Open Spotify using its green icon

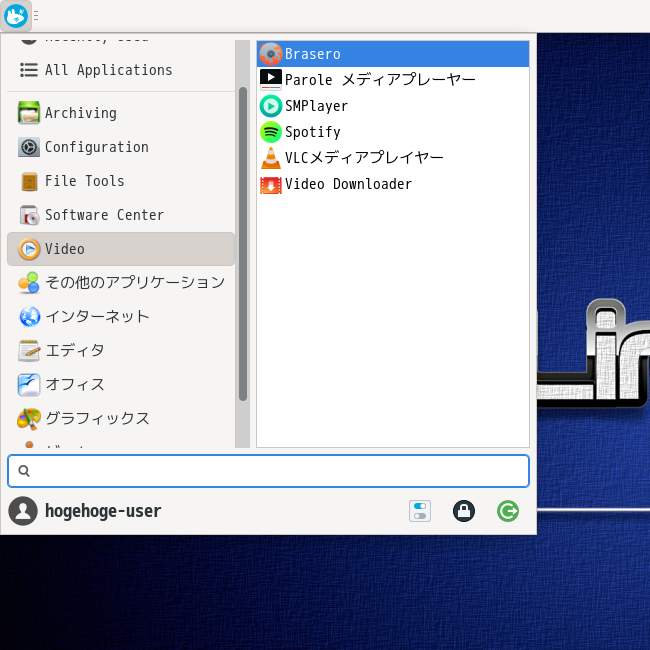coord(271,132)
